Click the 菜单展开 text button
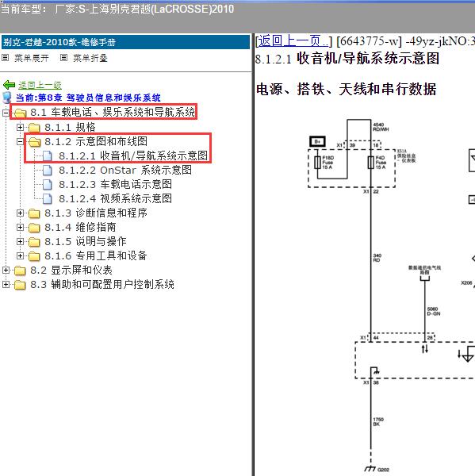This screenshot has width=475, height=476. (x=32, y=58)
